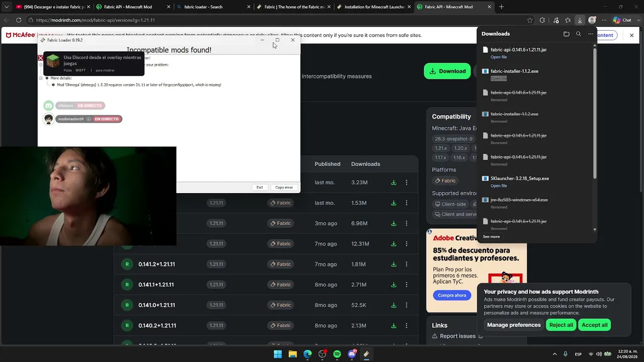Open the downloads folder from the Downloads panel
This screenshot has height=362, width=644.
point(567,34)
